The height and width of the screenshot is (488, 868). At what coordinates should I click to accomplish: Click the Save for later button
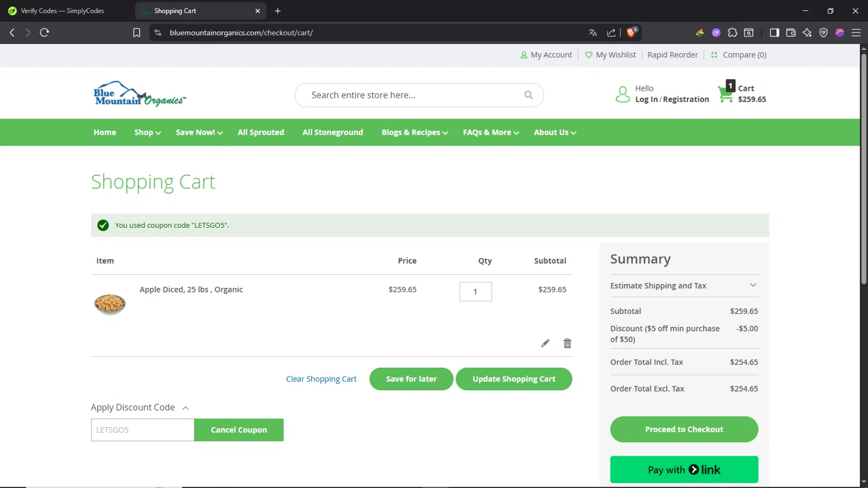coord(411,379)
